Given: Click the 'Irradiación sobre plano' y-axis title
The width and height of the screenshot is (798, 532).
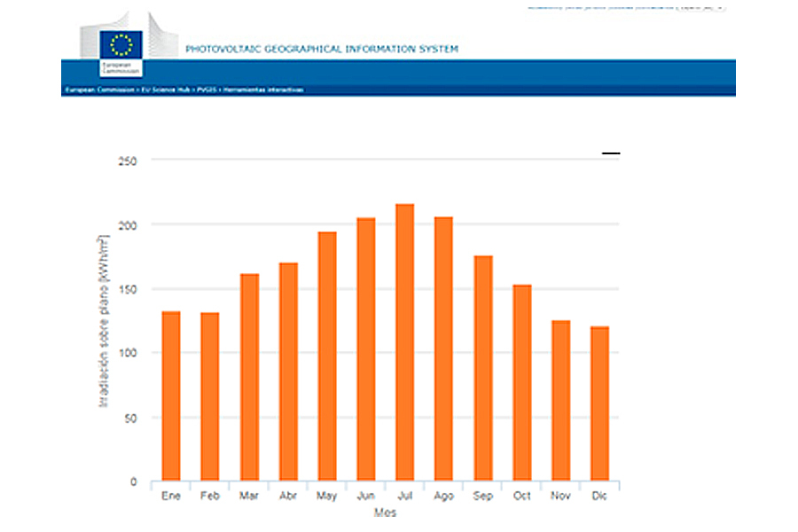Looking at the screenshot, I should coord(104,321).
